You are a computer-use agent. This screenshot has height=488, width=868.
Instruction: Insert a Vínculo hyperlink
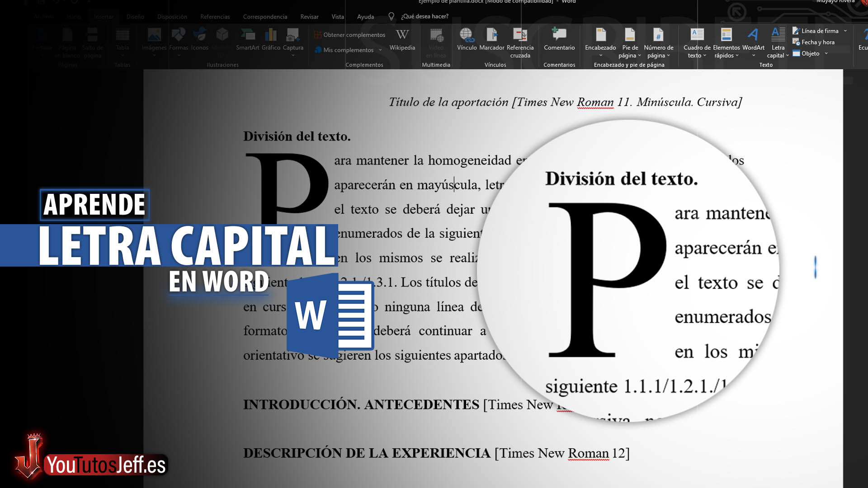[467, 41]
